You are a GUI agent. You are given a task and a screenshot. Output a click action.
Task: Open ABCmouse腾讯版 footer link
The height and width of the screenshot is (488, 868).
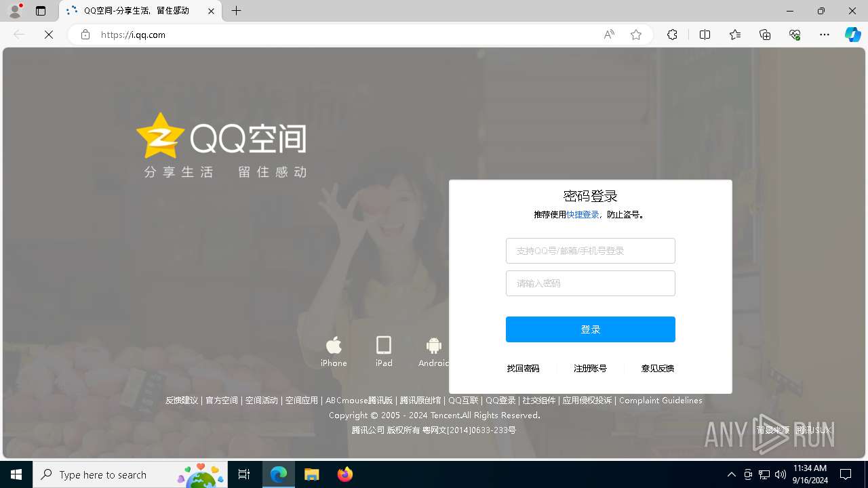point(359,401)
